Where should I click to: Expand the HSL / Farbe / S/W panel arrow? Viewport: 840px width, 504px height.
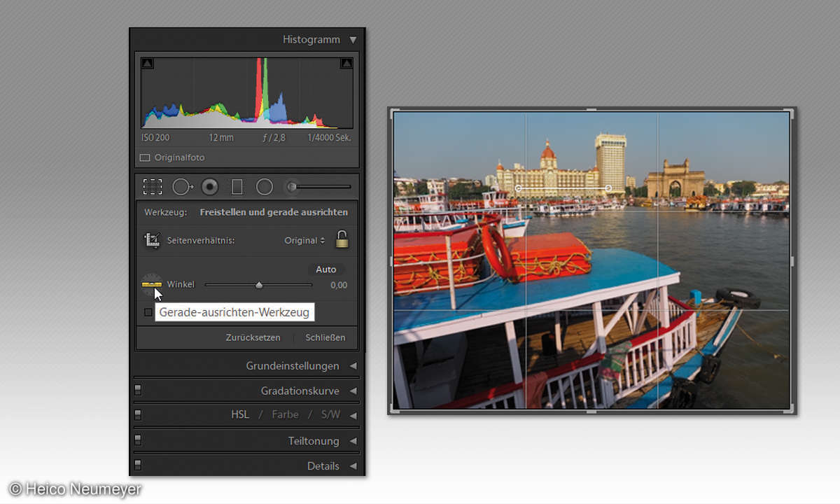(353, 415)
